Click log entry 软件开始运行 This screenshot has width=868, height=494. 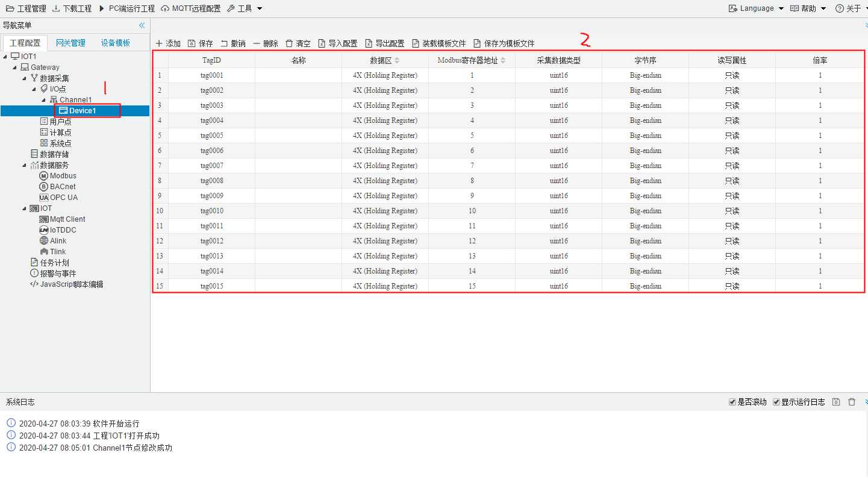coord(116,424)
